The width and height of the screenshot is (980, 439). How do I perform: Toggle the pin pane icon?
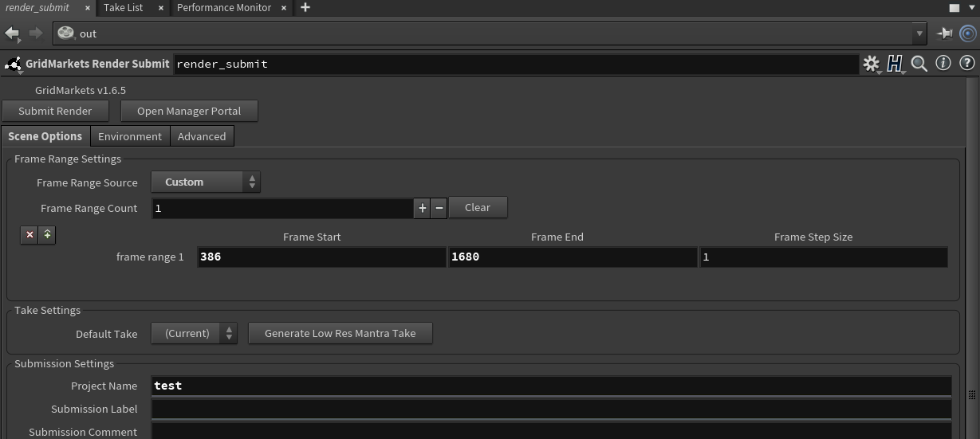(945, 33)
